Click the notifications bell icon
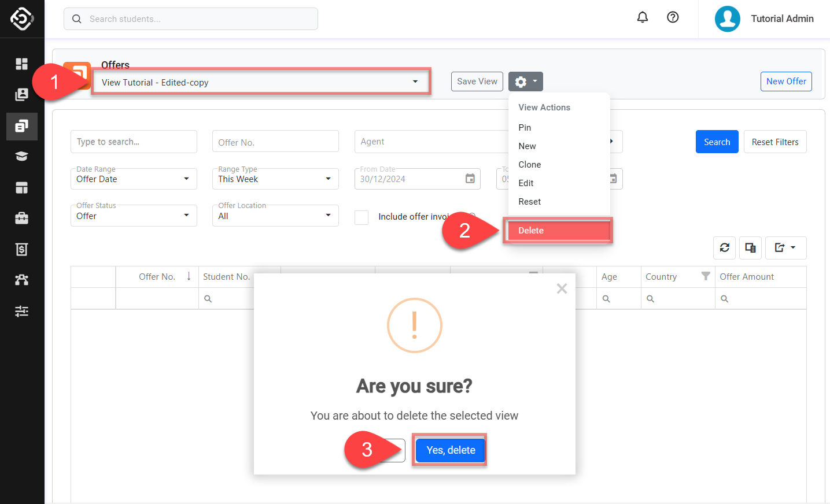This screenshot has height=504, width=830. [642, 17]
